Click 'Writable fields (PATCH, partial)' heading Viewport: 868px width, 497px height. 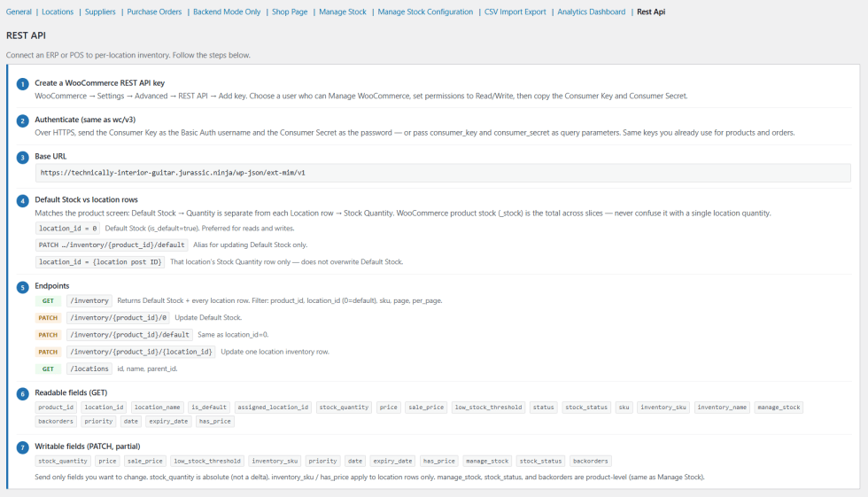click(88, 447)
